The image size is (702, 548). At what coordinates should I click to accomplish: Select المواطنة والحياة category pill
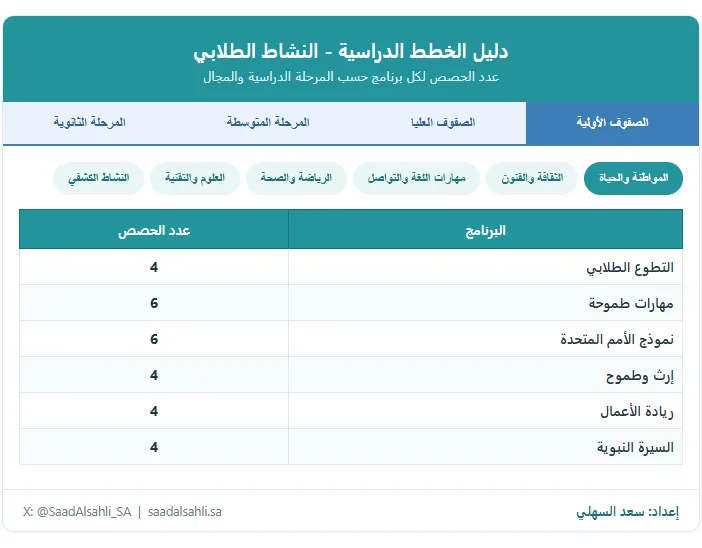point(633,178)
